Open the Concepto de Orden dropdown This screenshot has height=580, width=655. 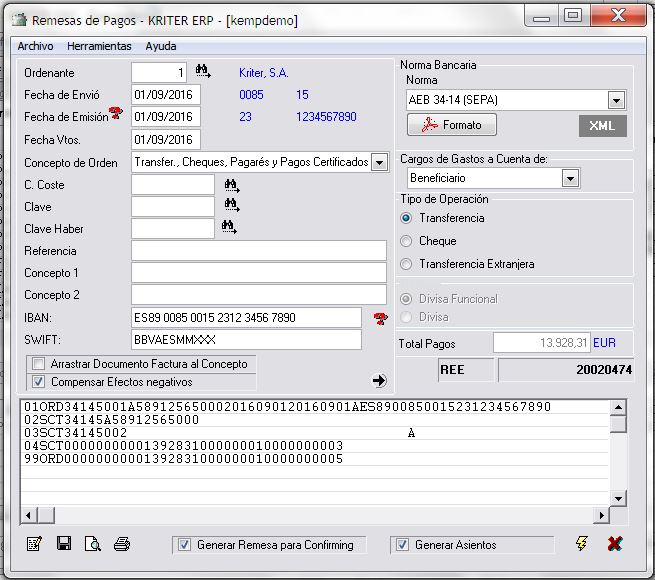tap(379, 162)
